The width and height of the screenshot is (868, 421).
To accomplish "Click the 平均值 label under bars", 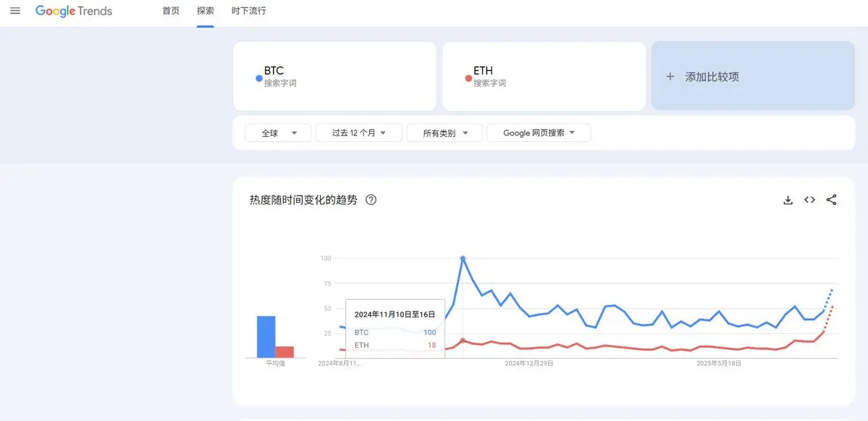I will click(275, 363).
